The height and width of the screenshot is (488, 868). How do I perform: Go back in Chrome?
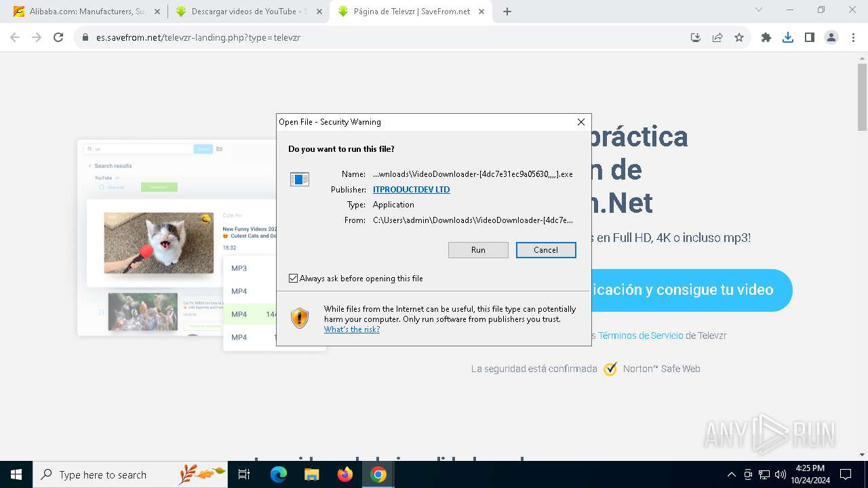coord(15,38)
